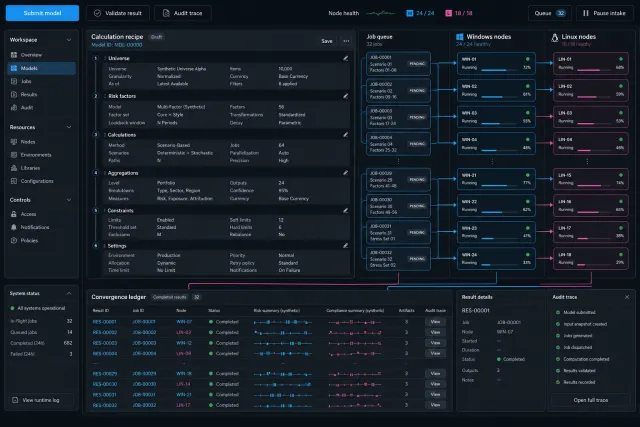Select JOB-00001 card in Job queue

tap(398, 64)
